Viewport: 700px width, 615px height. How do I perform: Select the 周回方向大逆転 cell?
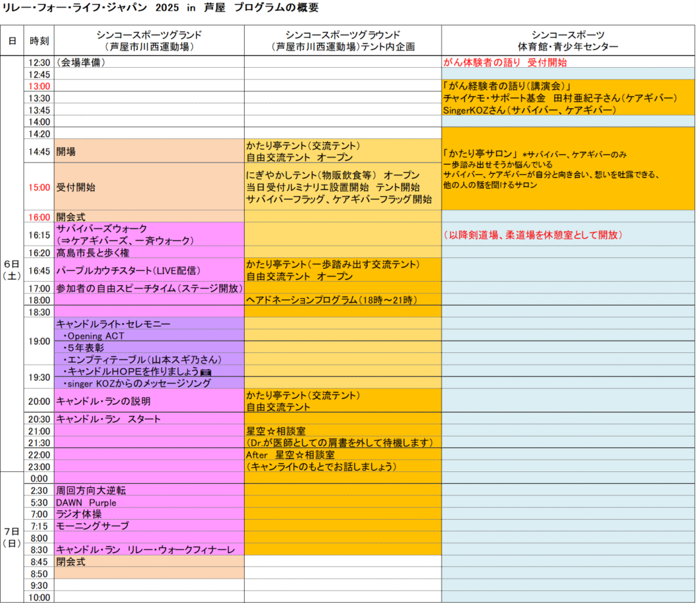coord(148,490)
